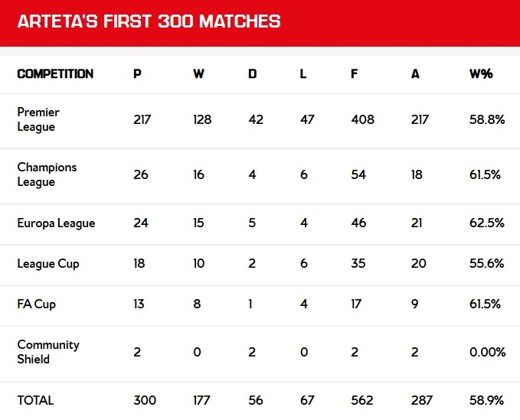The width and height of the screenshot is (520, 420).
Task: Click the total goals-for value 562
Action: pos(362,400)
